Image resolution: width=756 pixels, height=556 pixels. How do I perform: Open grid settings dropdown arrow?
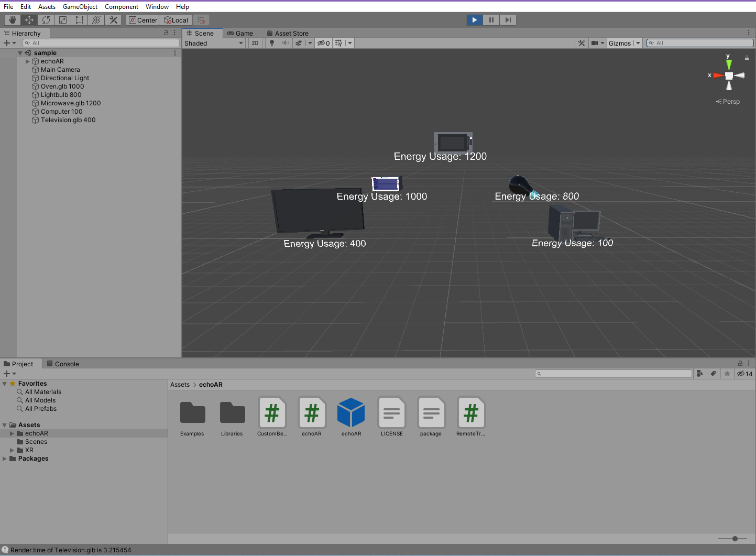[x=350, y=43]
